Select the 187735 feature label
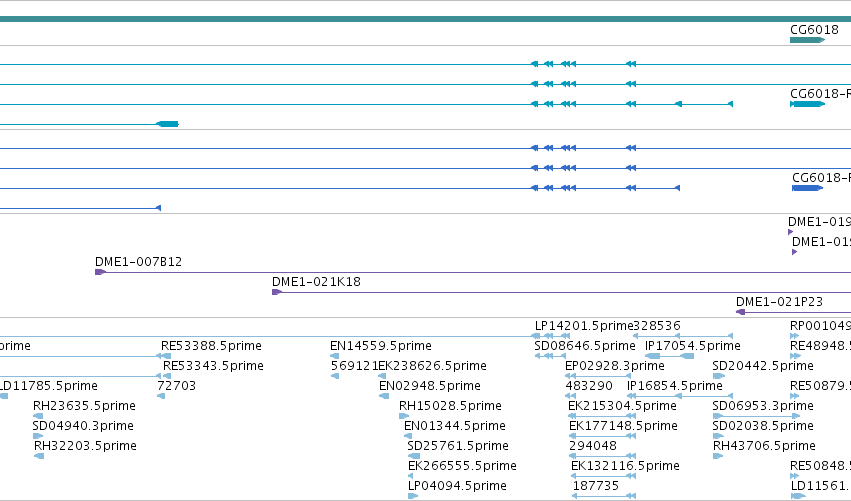Screen dimensions: 851x501 (x=595, y=486)
